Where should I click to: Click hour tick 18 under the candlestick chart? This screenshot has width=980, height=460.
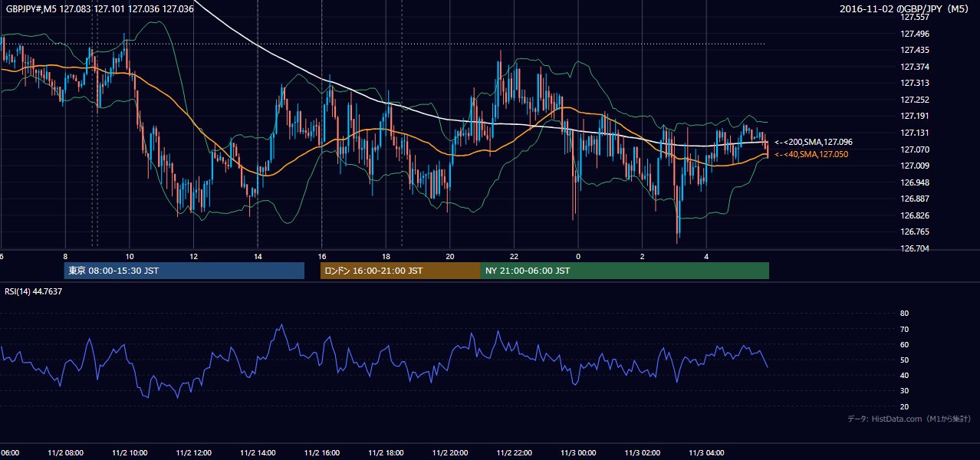pyautogui.click(x=386, y=257)
